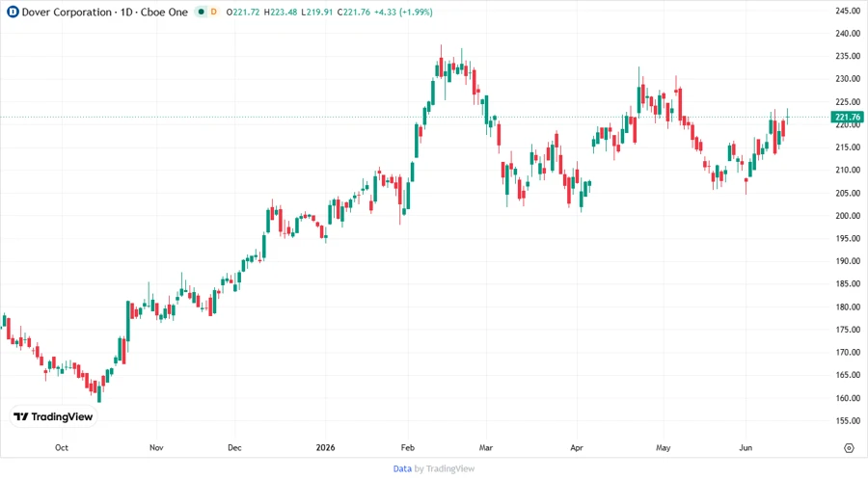Click the Oct label on time axis

point(62,447)
